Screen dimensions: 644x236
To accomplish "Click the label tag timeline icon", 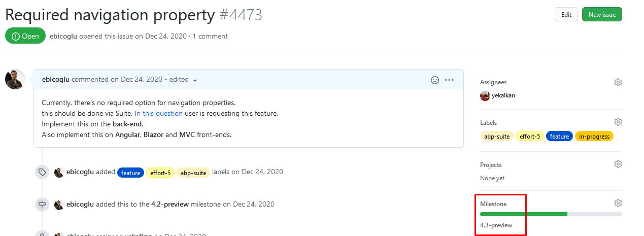I will tap(42, 172).
